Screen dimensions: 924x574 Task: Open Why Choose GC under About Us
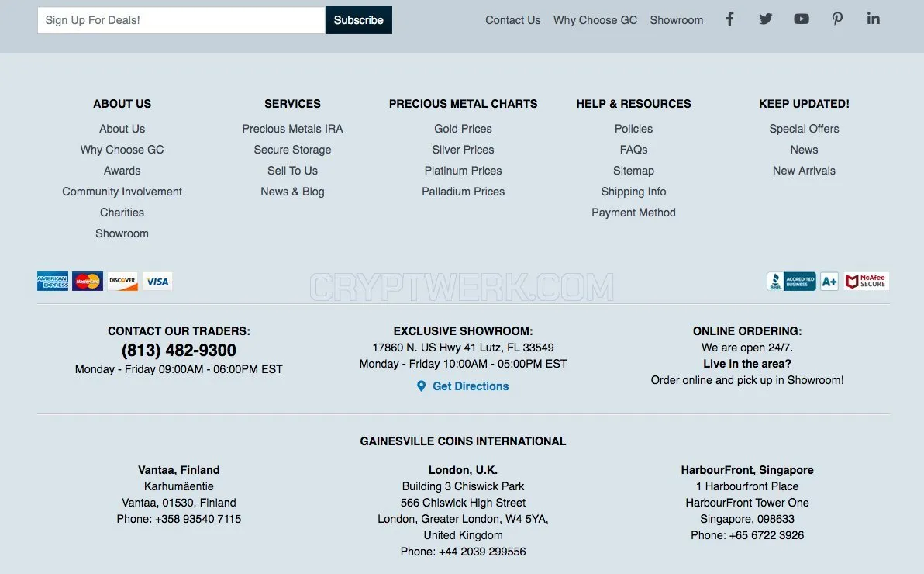pyautogui.click(x=122, y=150)
